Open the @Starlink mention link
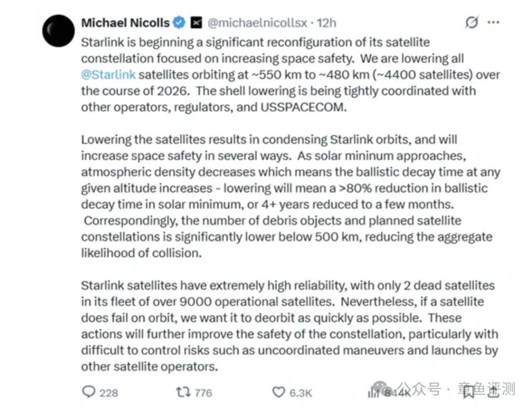This screenshot has width=532, height=410. [108, 75]
